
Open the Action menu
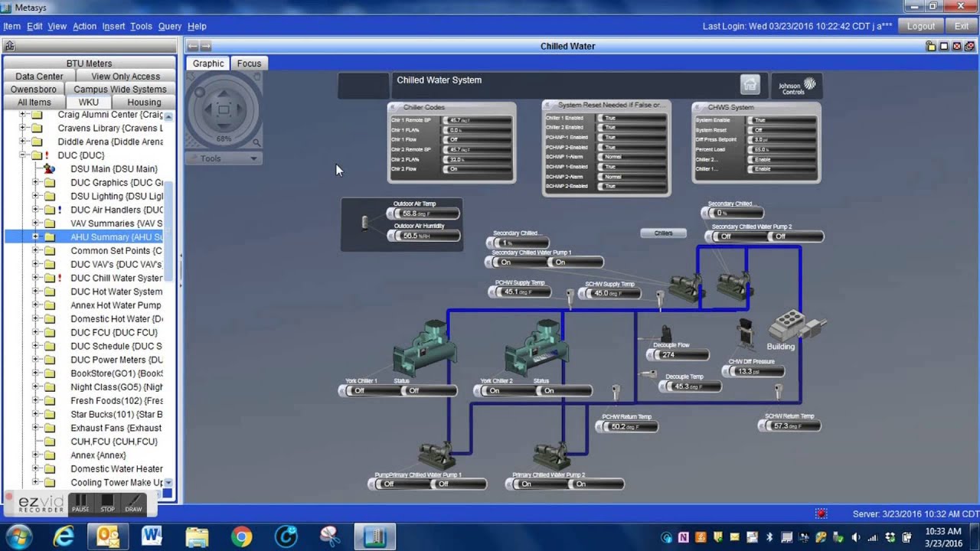[84, 26]
